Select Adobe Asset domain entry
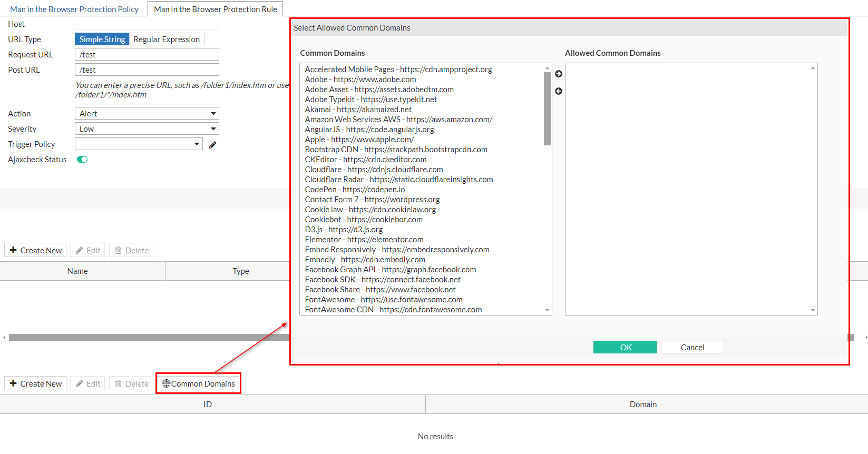 (x=379, y=90)
